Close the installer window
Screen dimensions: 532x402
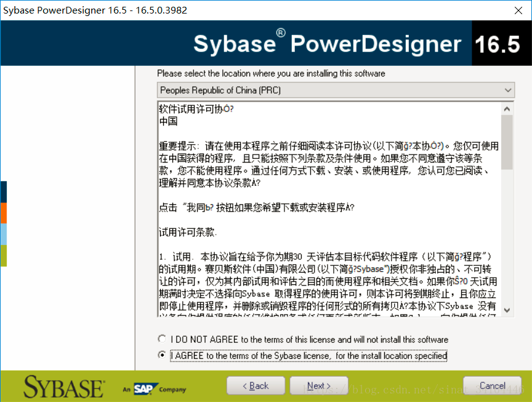(x=518, y=10)
